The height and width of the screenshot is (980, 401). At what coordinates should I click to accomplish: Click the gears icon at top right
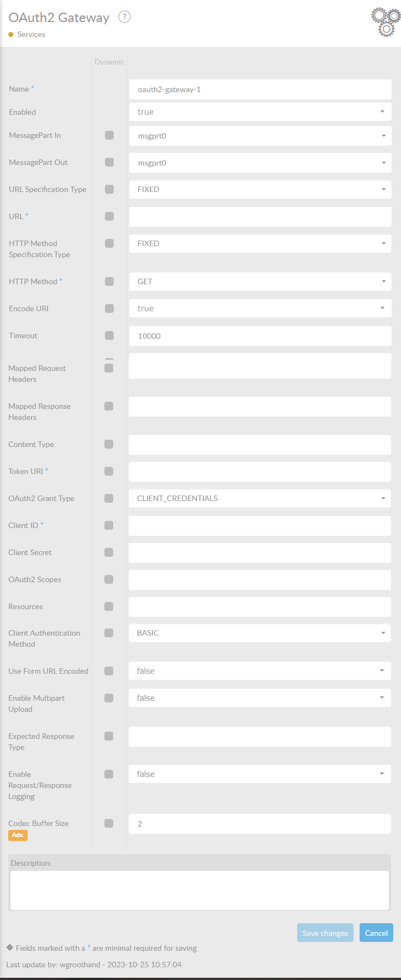click(x=386, y=23)
